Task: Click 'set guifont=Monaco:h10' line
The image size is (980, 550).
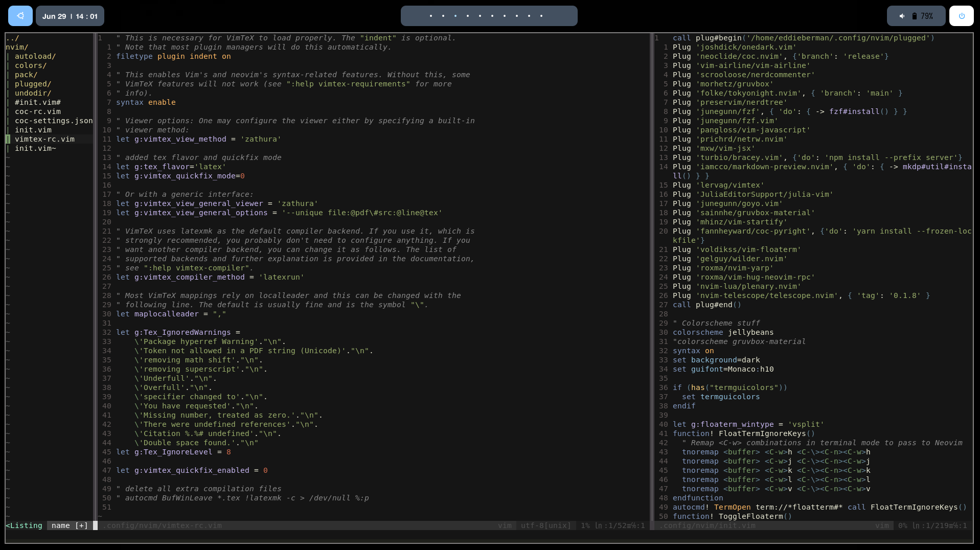Action: pyautogui.click(x=723, y=369)
